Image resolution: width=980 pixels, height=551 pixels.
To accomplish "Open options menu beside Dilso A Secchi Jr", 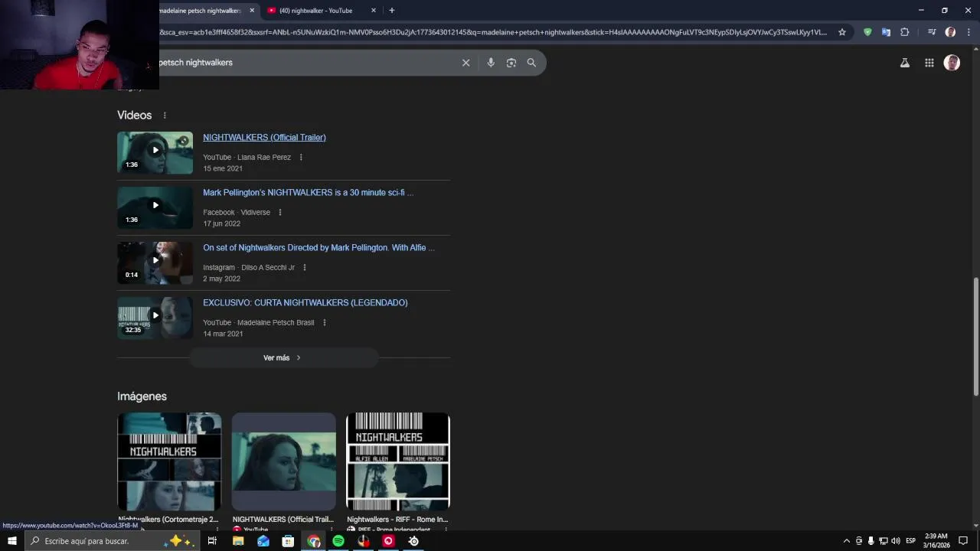I will tap(305, 268).
